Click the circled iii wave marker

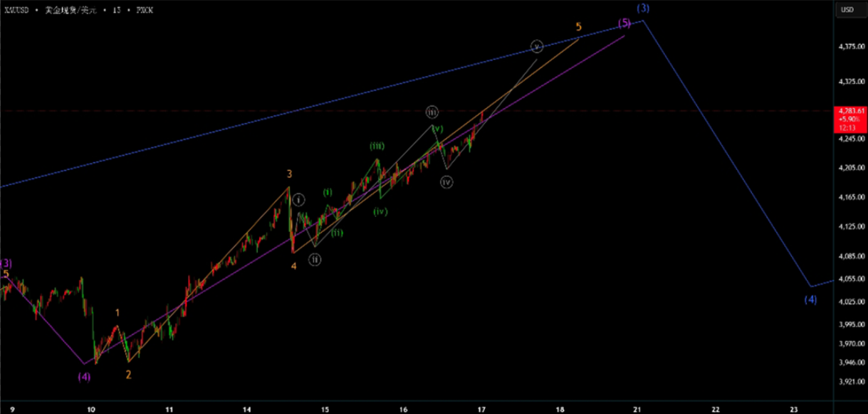432,112
